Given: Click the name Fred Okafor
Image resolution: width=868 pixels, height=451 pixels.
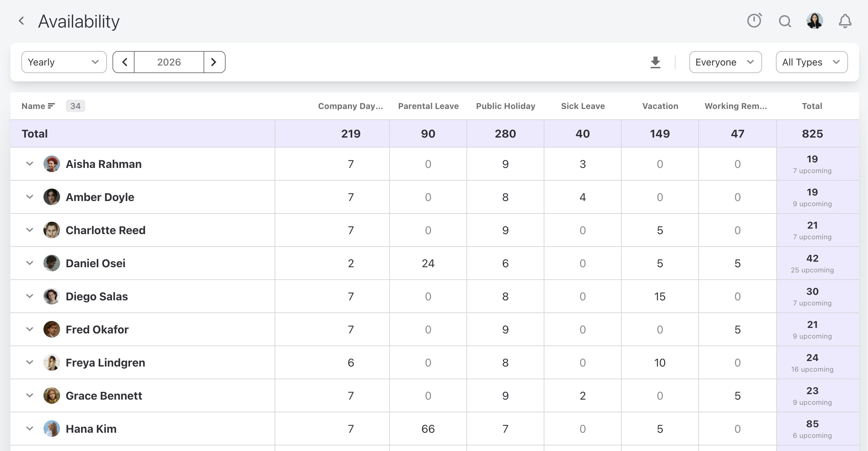Looking at the screenshot, I should coord(97,329).
